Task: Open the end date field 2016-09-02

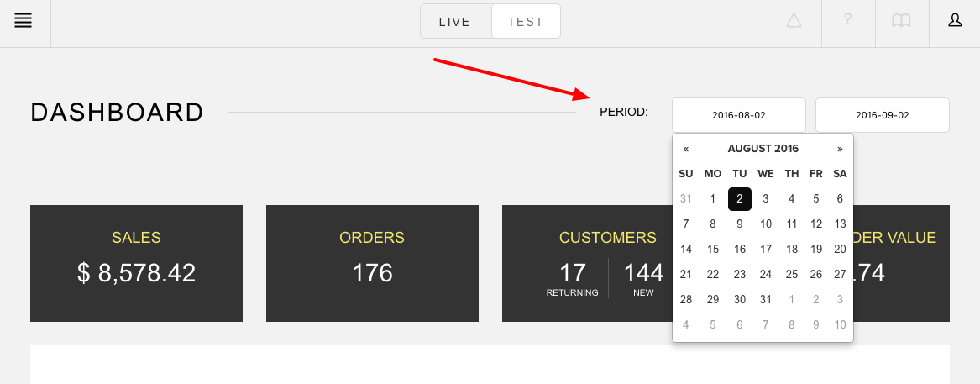Action: [883, 115]
